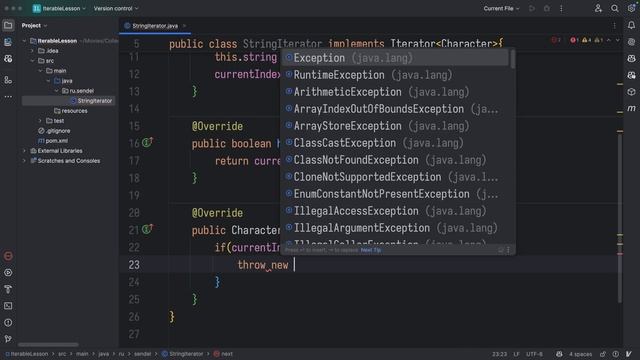Toggle the read-only lock icon in status bar

(603, 354)
